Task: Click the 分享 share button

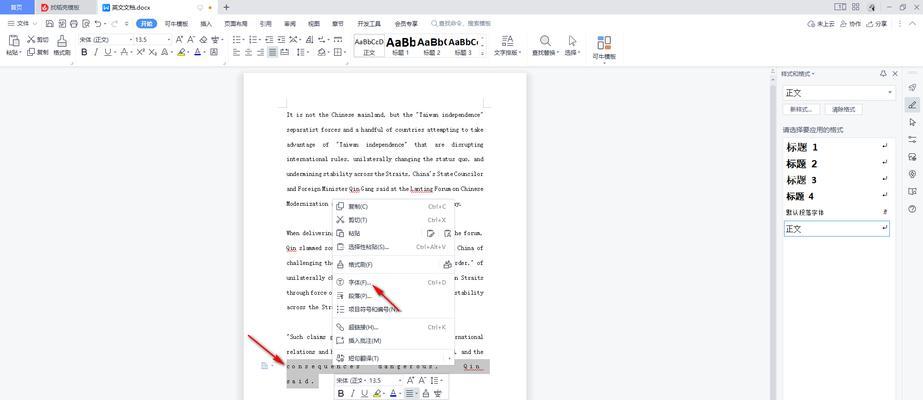Action: tap(876, 24)
